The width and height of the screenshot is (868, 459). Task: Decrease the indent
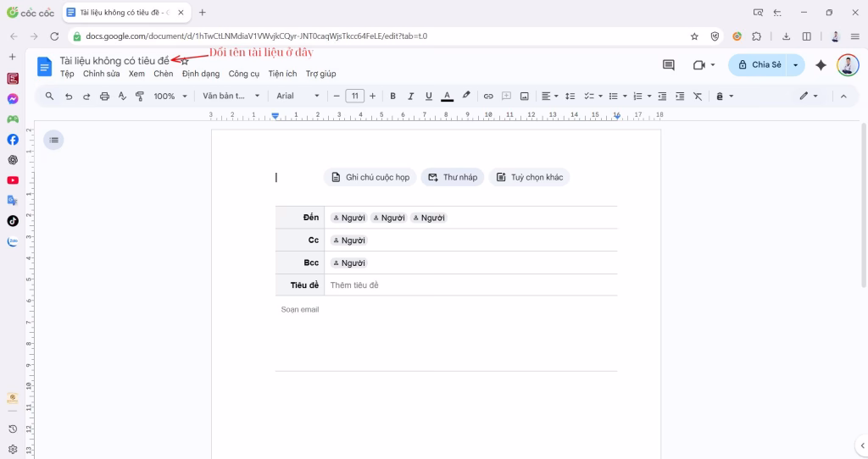[x=662, y=97]
